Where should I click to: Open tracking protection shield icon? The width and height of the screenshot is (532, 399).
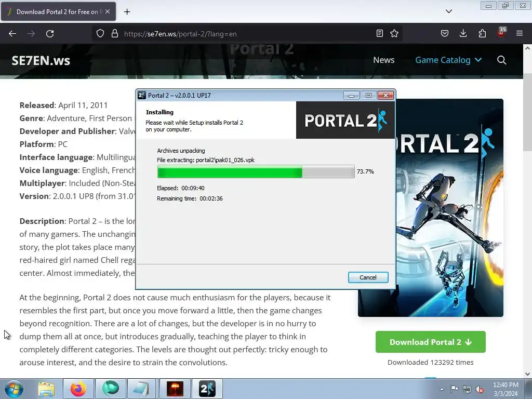coord(100,34)
